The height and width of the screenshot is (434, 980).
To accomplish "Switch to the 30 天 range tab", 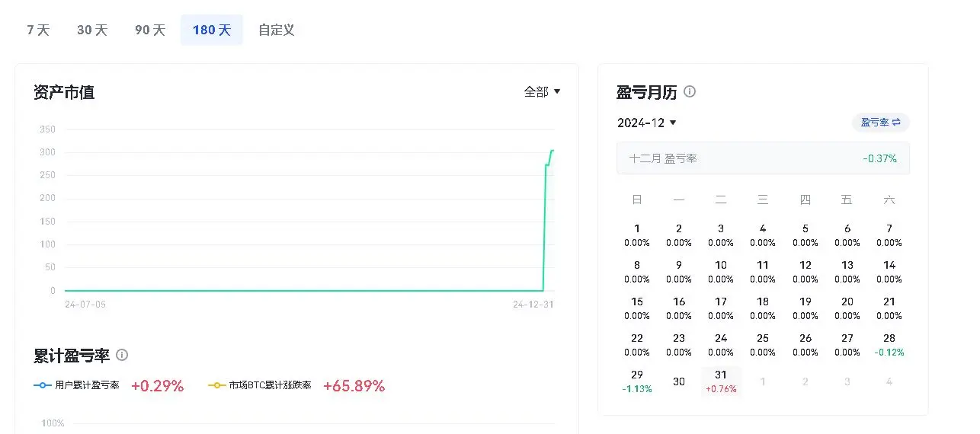I will pos(92,30).
